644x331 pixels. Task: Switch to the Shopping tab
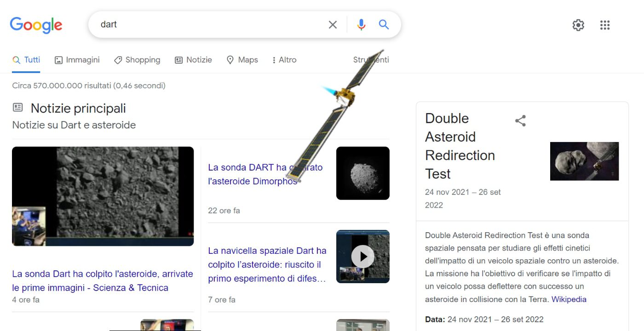[137, 60]
